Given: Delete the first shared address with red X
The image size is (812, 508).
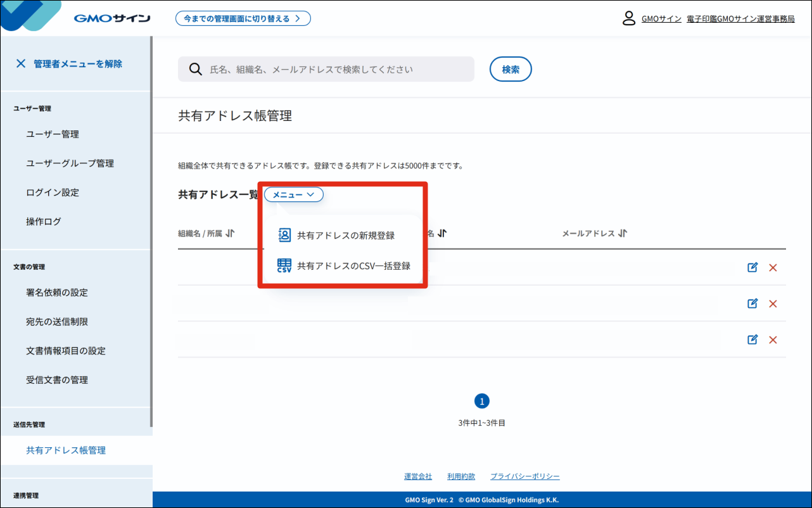Looking at the screenshot, I should pos(773,268).
